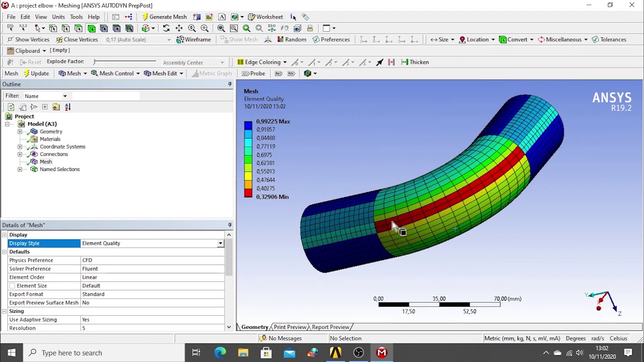Click the red minimum legend color band

248,194
